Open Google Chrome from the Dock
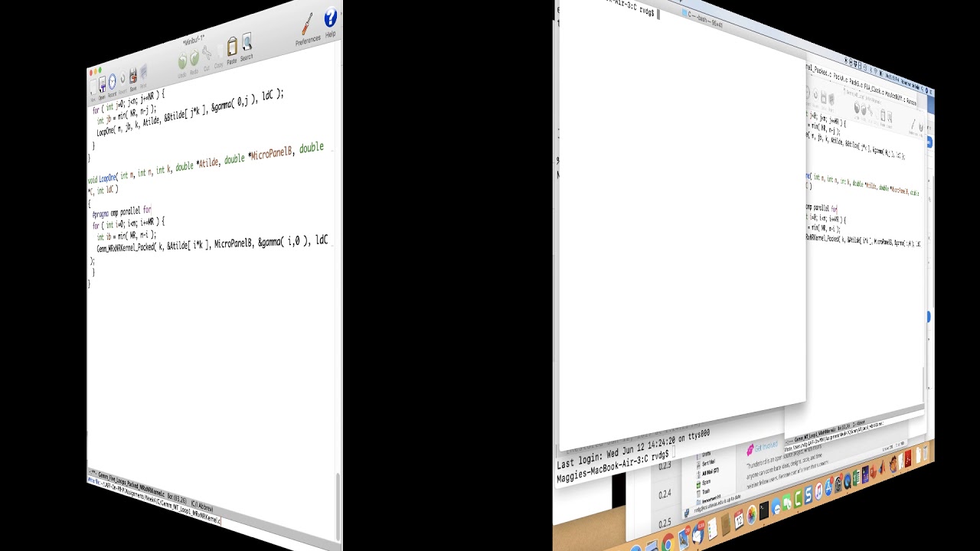The height and width of the screenshot is (551, 980). [x=668, y=543]
